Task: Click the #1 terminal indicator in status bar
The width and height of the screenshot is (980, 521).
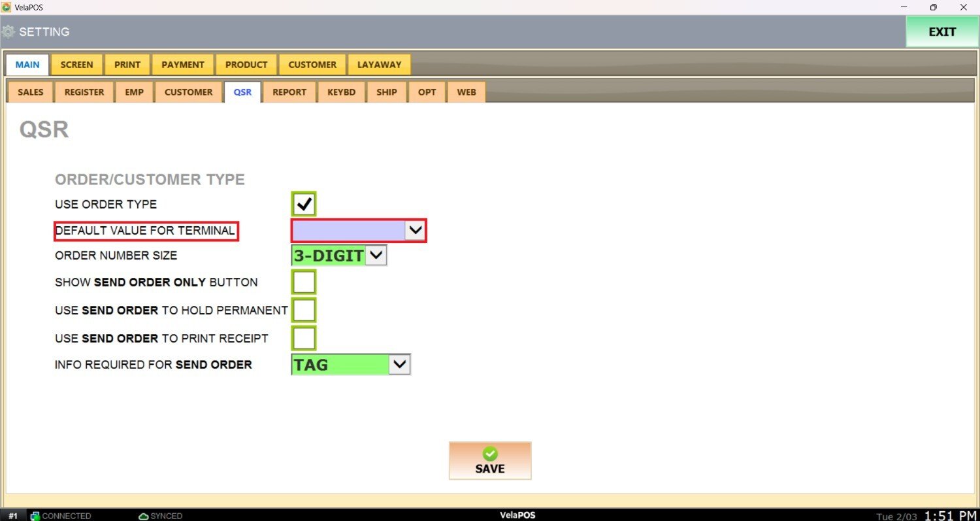Action: click(x=13, y=516)
